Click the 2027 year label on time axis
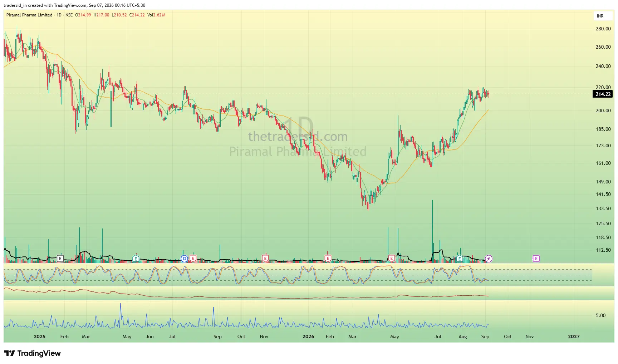Image resolution: width=618 pixels, height=364 pixels. click(x=574, y=336)
